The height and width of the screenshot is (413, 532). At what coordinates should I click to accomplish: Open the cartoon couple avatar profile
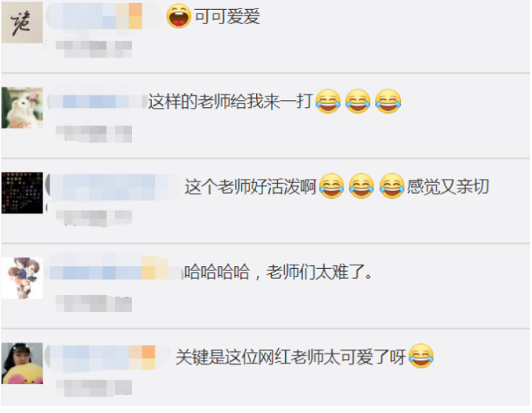[x=22, y=278]
